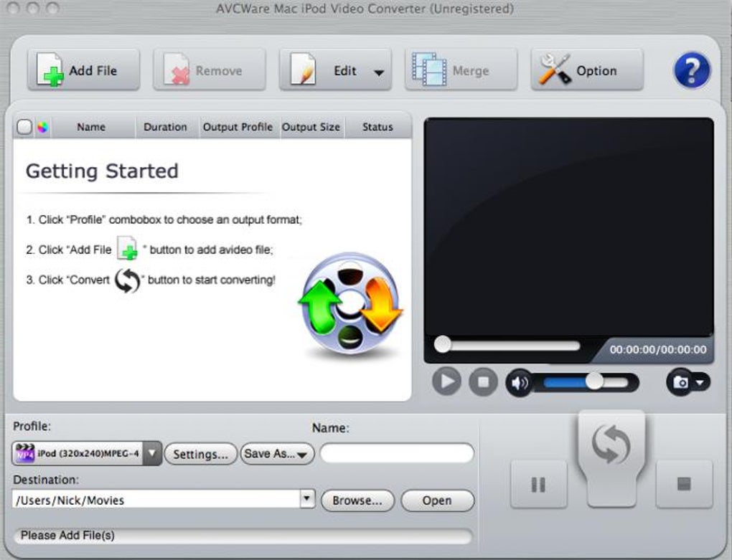This screenshot has height=560, width=732.
Task: Click the color wheel icon in list header
Action: [x=42, y=127]
